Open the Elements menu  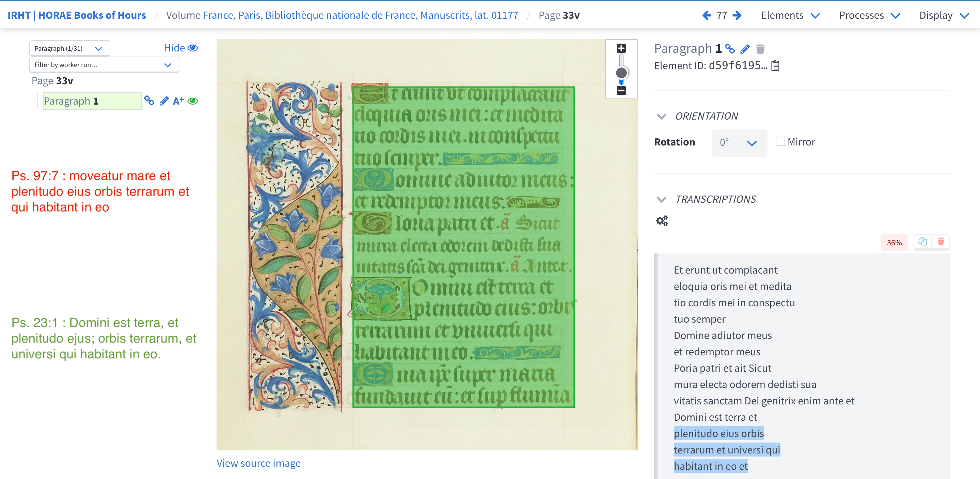coord(790,15)
